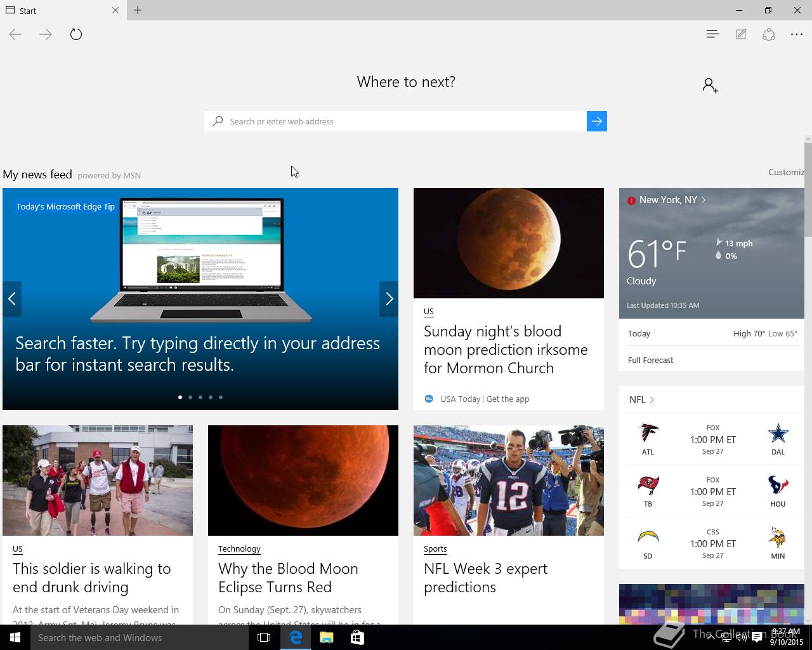Click the Houston Texans HOU logo
Viewport: 812px width, 650px height.
(x=778, y=486)
